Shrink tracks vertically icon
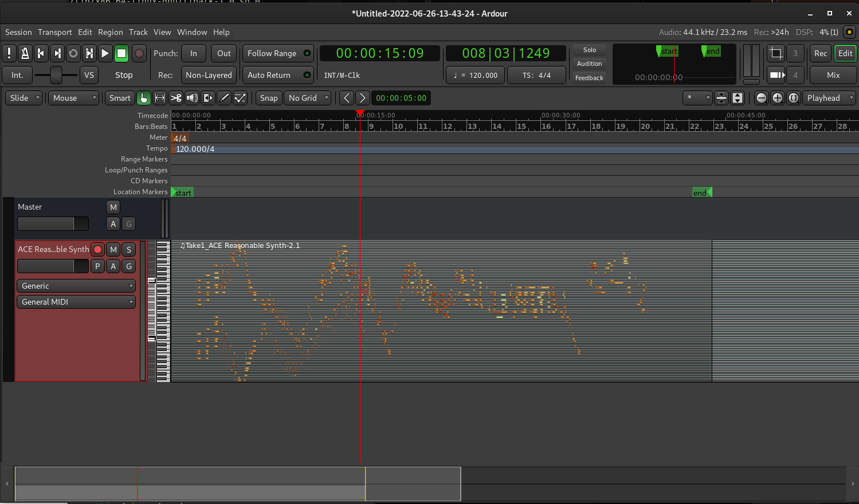Screen dimensions: 859x504 pyautogui.click(x=721, y=98)
